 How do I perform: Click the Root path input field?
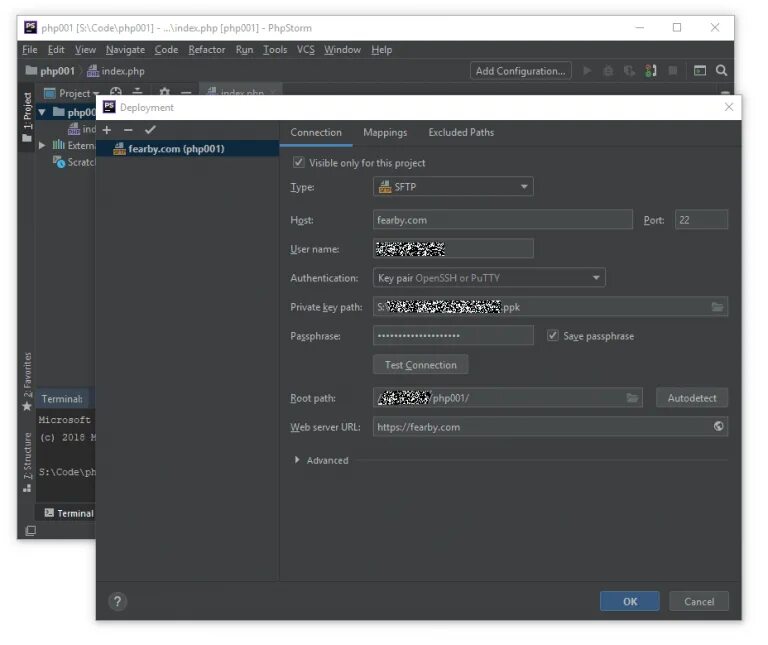coord(507,398)
